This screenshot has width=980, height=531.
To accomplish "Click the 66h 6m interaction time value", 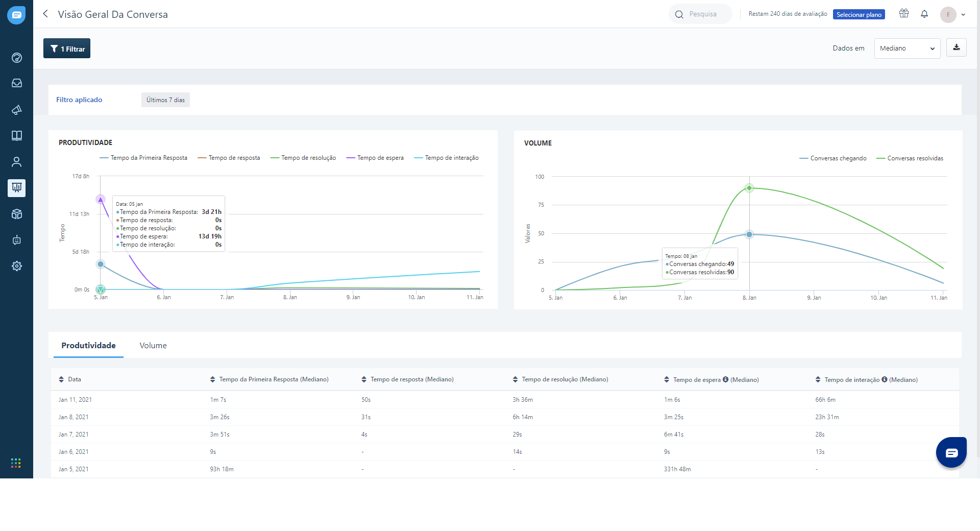I will tap(825, 400).
